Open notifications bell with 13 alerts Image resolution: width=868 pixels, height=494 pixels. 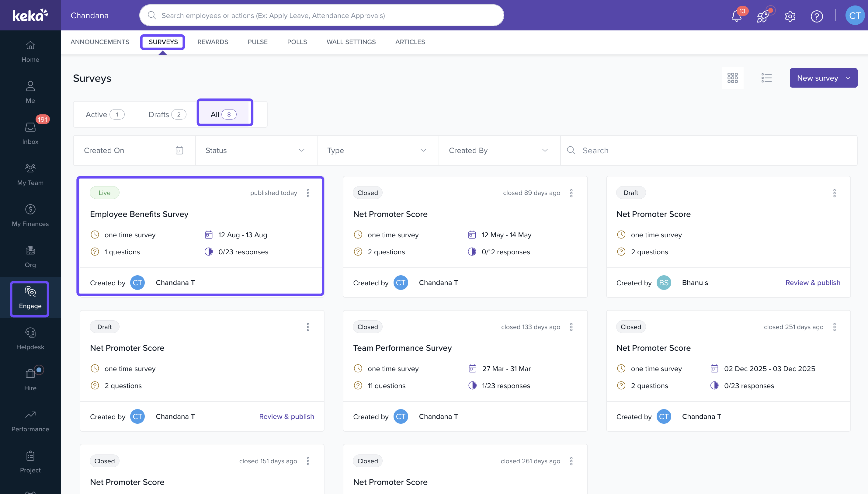pyautogui.click(x=736, y=16)
